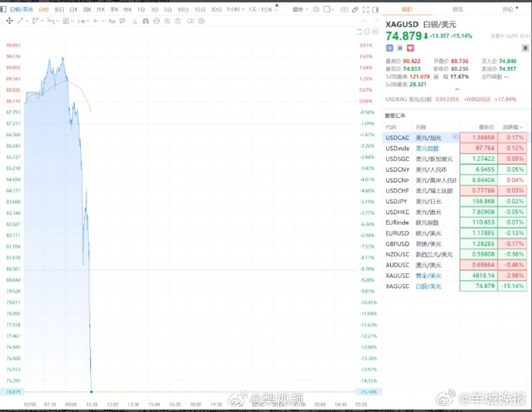Open the 1小时 interval dropdown
Screen dimensions: 532x412
tap(235, 9)
